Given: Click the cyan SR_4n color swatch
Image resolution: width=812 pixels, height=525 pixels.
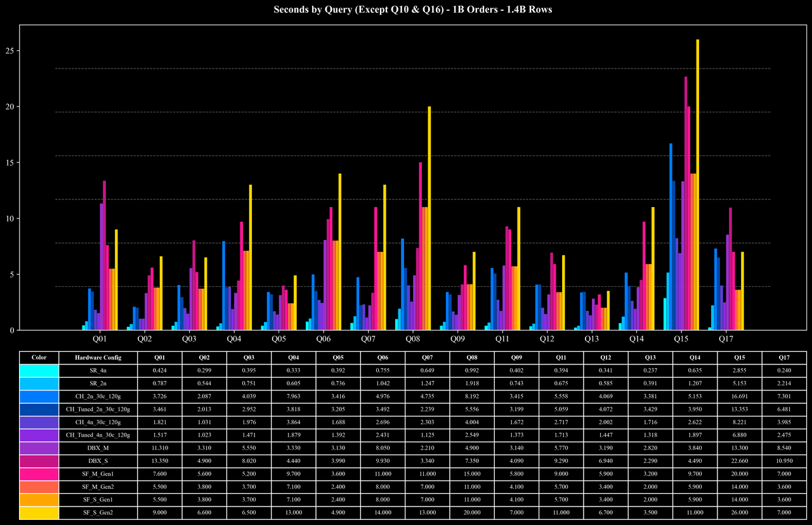Looking at the screenshot, I should click(x=39, y=370).
